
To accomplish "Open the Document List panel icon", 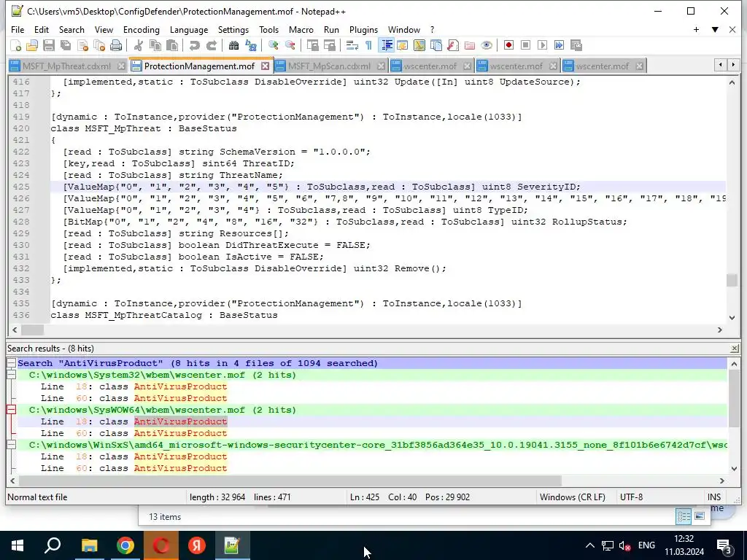I will 436,45.
